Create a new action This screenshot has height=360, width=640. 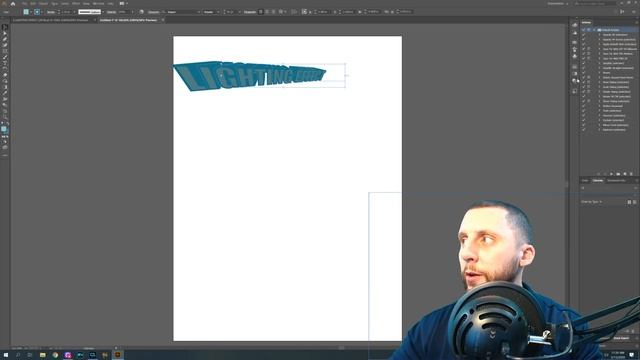(624, 174)
